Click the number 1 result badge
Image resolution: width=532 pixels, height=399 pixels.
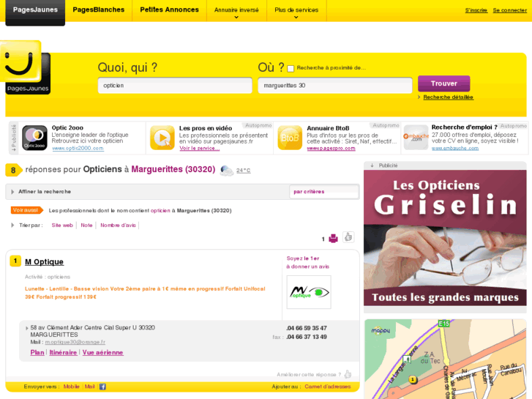tap(15, 261)
